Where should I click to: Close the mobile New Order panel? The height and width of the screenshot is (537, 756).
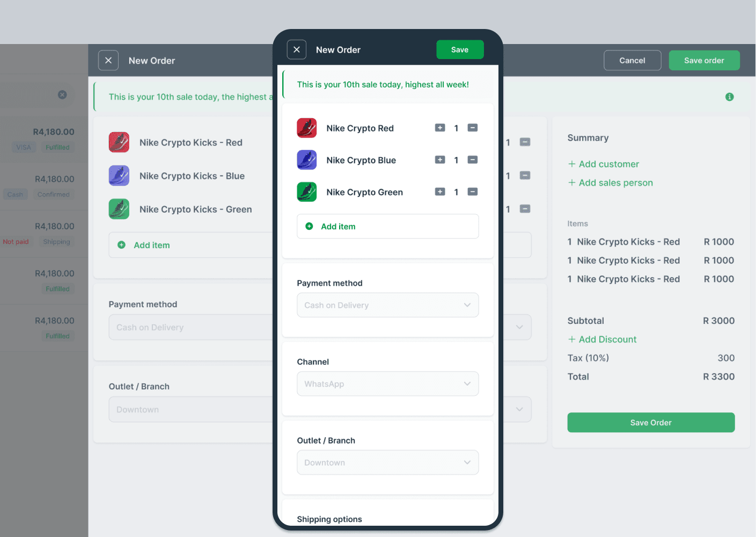pos(297,49)
